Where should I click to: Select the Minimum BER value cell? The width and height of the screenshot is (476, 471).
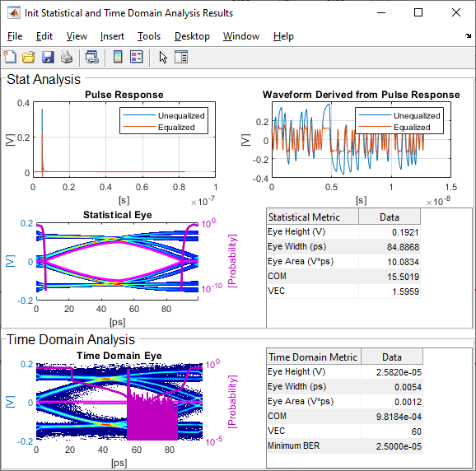tap(392, 446)
